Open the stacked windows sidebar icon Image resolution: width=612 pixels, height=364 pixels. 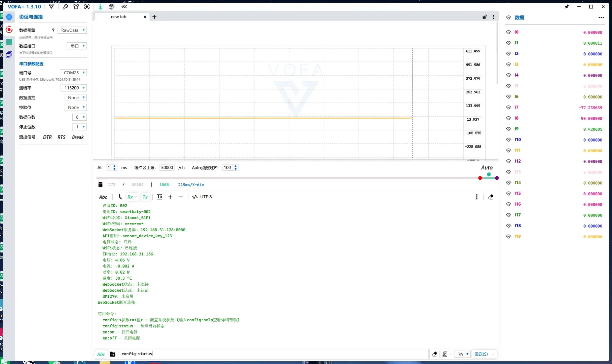(x=9, y=54)
